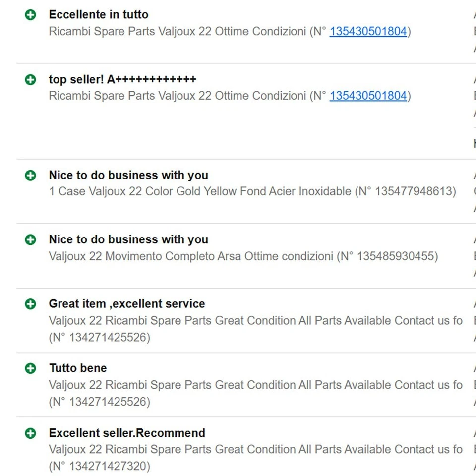Select the "Eccellente in tutto" feedback title

(98, 15)
